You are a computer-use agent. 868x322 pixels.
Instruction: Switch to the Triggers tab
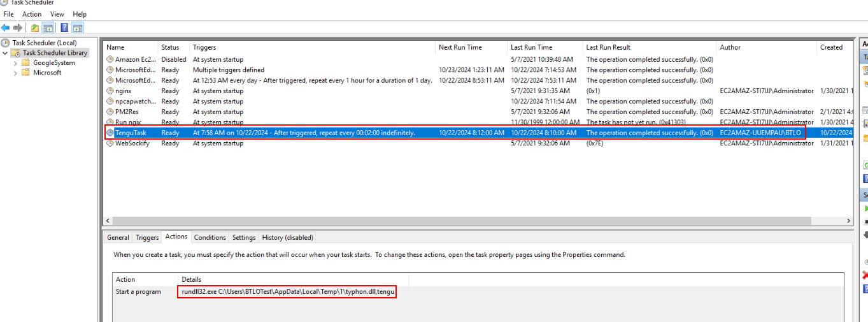pyautogui.click(x=147, y=237)
